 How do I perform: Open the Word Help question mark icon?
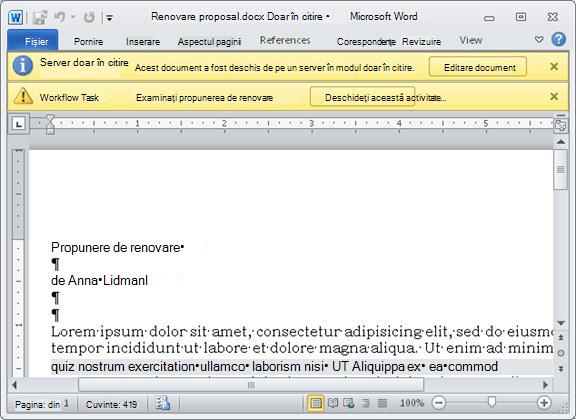coord(558,39)
